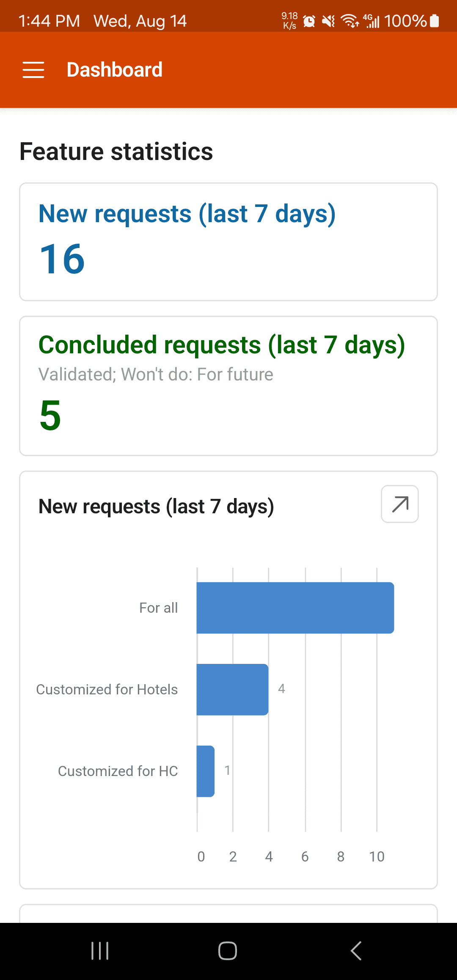Expand the New requests chart via arrow icon
Screen dimensions: 457x980
pos(400,504)
